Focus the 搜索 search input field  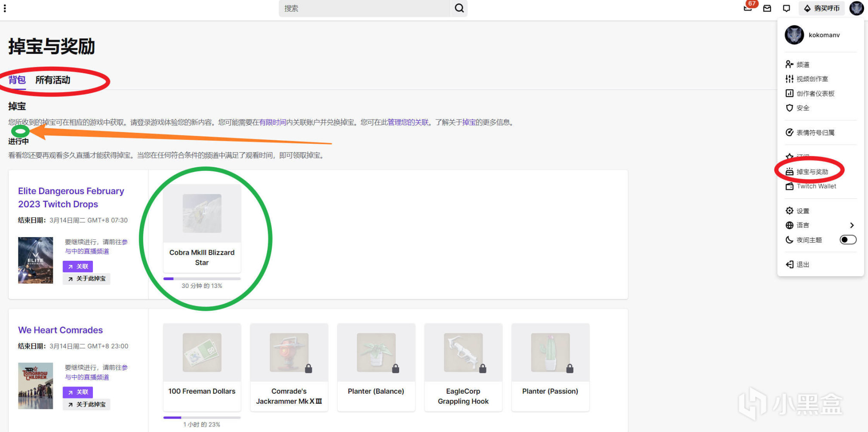point(365,8)
